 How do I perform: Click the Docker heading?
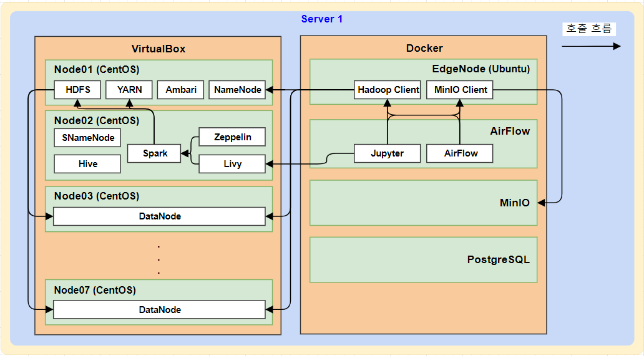(424, 49)
